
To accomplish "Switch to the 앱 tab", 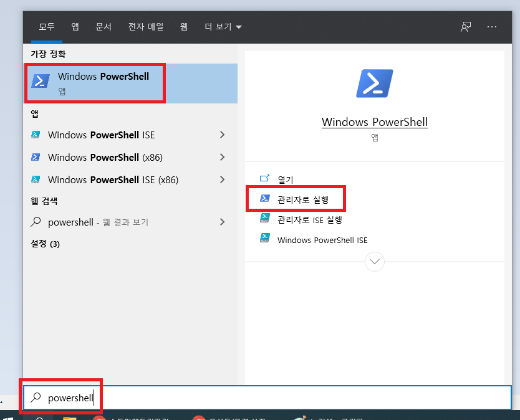I will (x=75, y=27).
